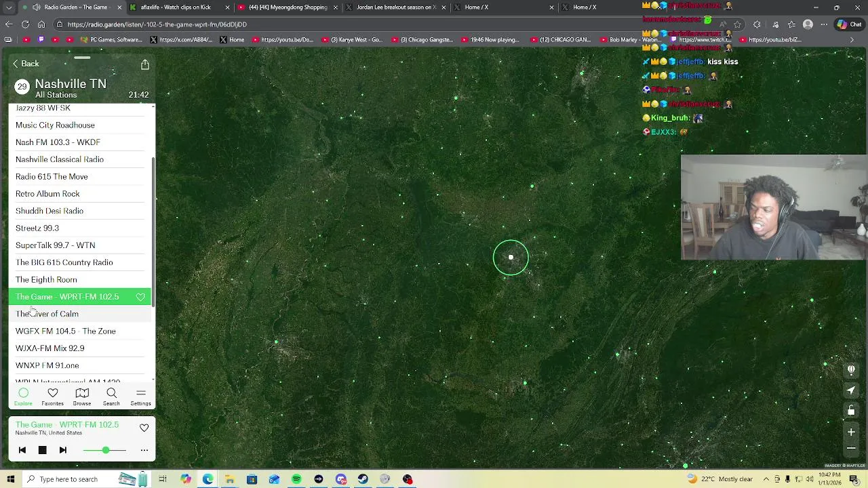Toggle the map lock icon
Image resolution: width=868 pixels, height=488 pixels.
tap(851, 411)
